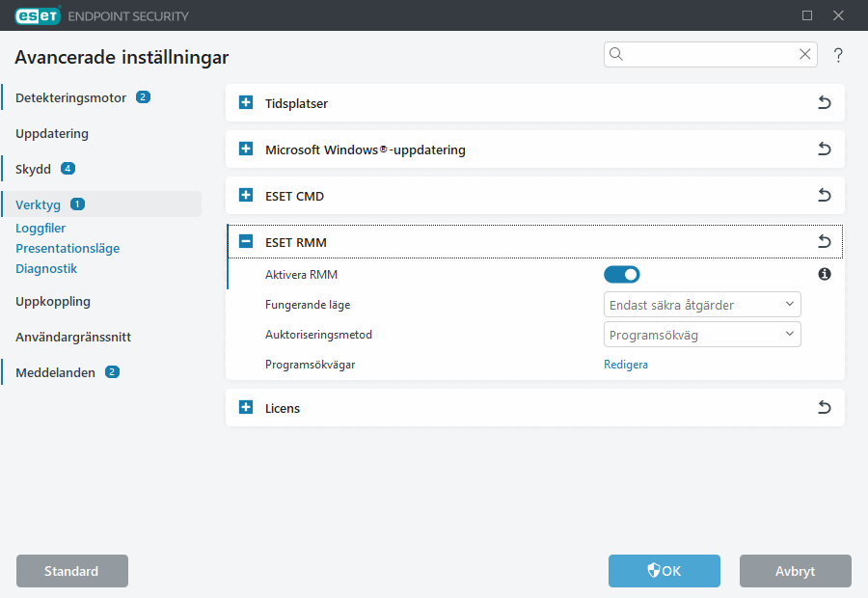Image resolution: width=868 pixels, height=598 pixels.
Task: Disable the Aktivera RMM toggle
Action: coord(622,274)
